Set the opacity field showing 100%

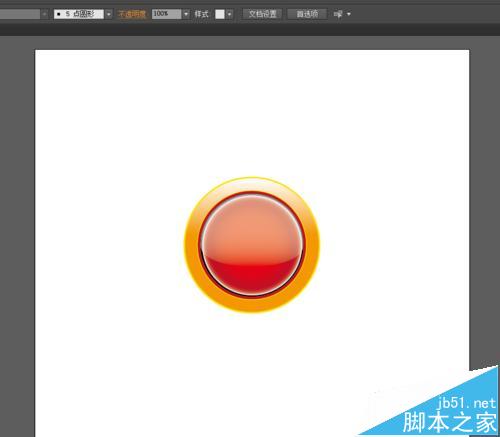point(166,14)
